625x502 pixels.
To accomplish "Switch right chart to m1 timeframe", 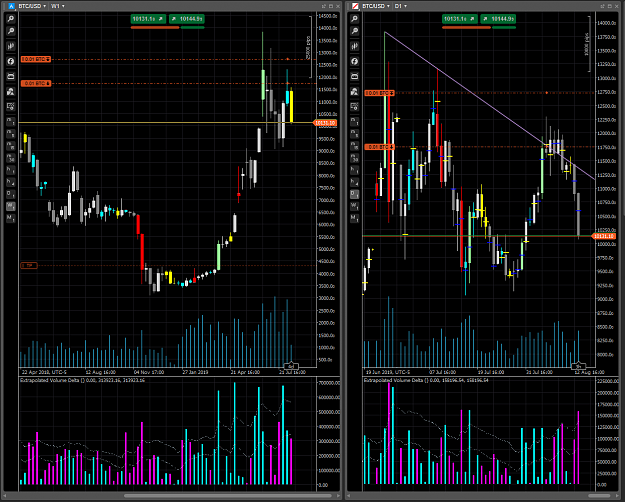I will pos(354,121).
